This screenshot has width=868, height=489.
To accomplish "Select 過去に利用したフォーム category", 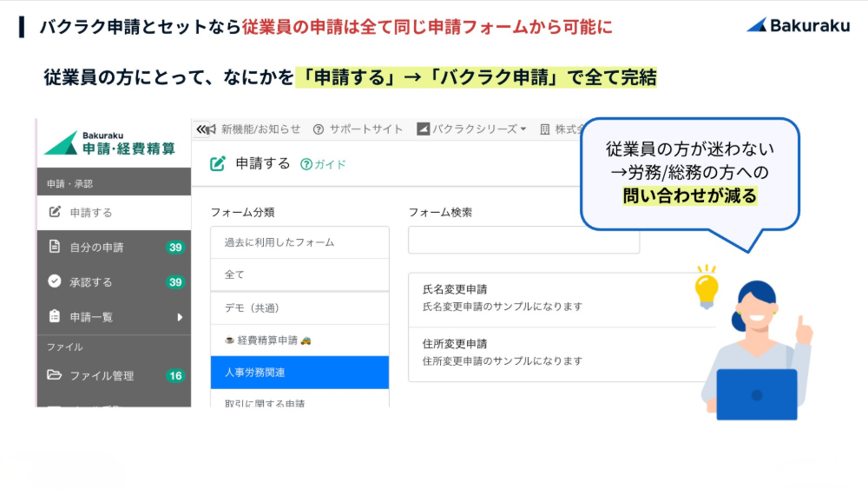I will click(x=299, y=242).
